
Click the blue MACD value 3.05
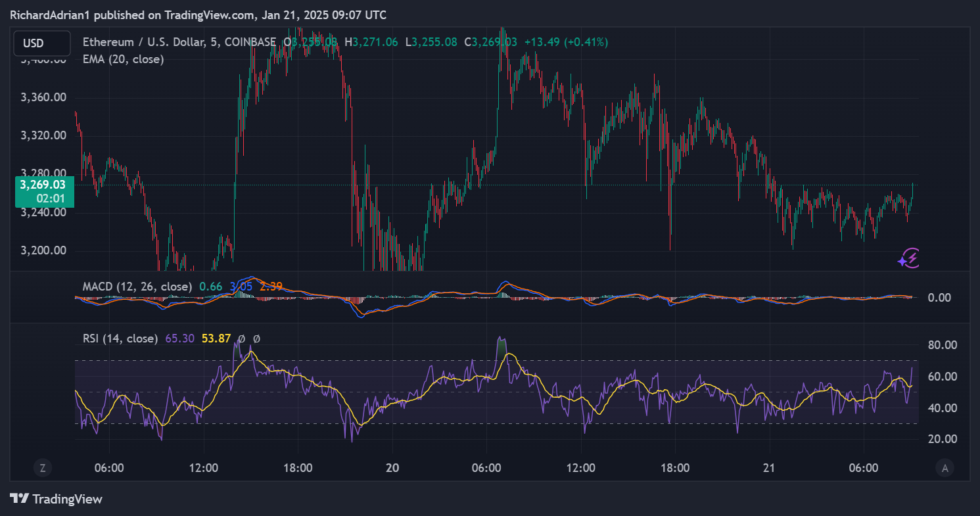pos(241,287)
